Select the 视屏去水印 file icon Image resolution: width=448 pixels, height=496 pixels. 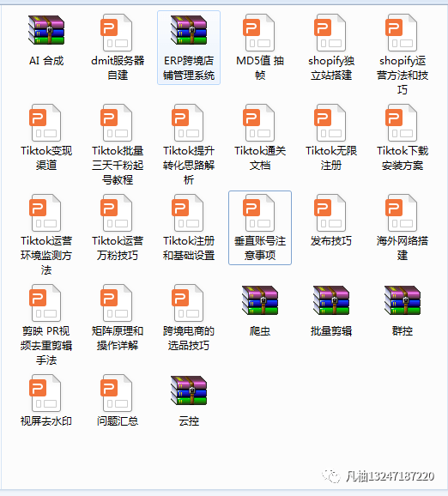click(x=45, y=393)
